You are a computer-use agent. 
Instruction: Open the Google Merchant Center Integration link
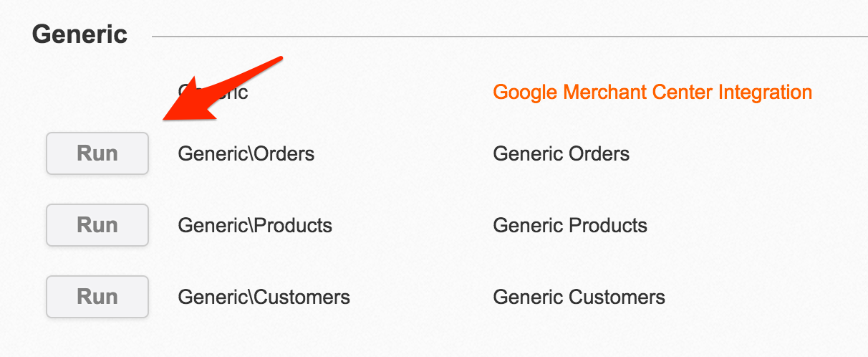[x=652, y=92]
